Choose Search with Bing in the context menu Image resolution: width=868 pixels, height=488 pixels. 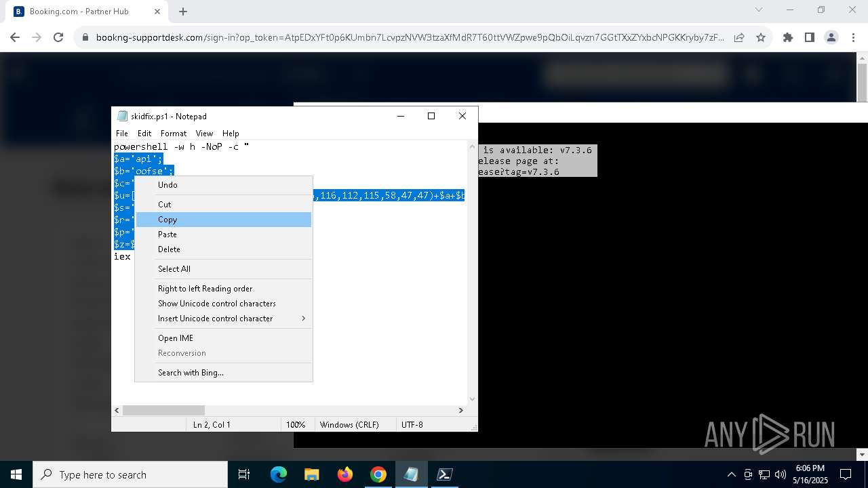coord(224,373)
